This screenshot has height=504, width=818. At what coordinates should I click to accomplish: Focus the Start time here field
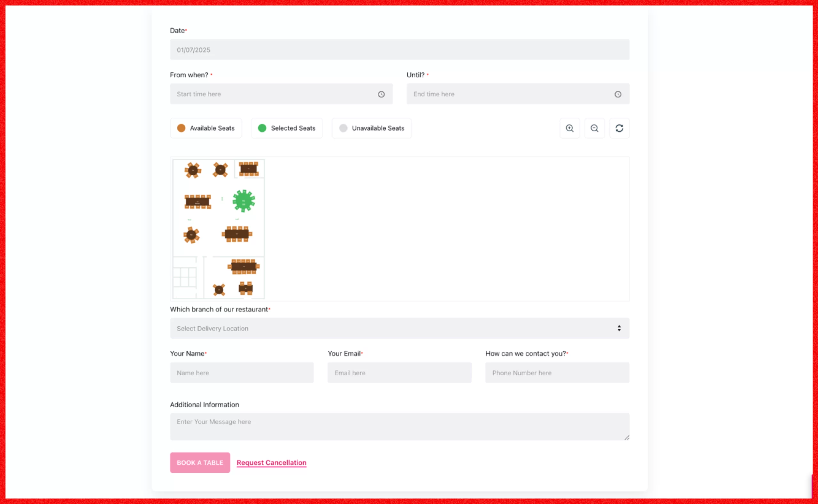coord(281,94)
